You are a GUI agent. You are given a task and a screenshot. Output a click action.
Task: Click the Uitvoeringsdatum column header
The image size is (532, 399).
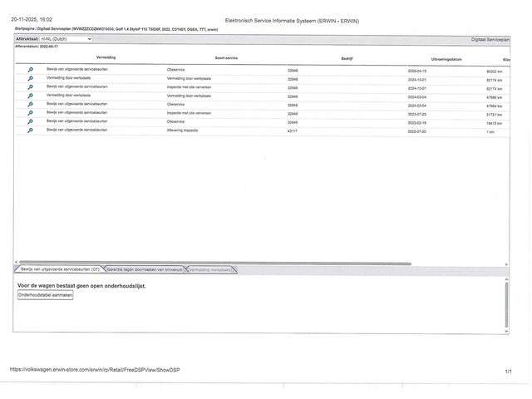[449, 59]
